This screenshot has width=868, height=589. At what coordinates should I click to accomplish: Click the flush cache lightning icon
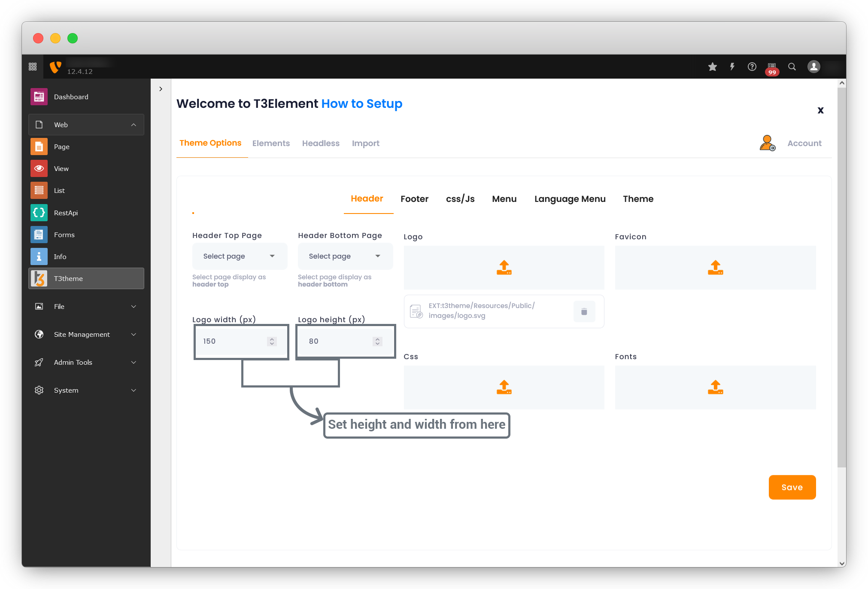(732, 67)
